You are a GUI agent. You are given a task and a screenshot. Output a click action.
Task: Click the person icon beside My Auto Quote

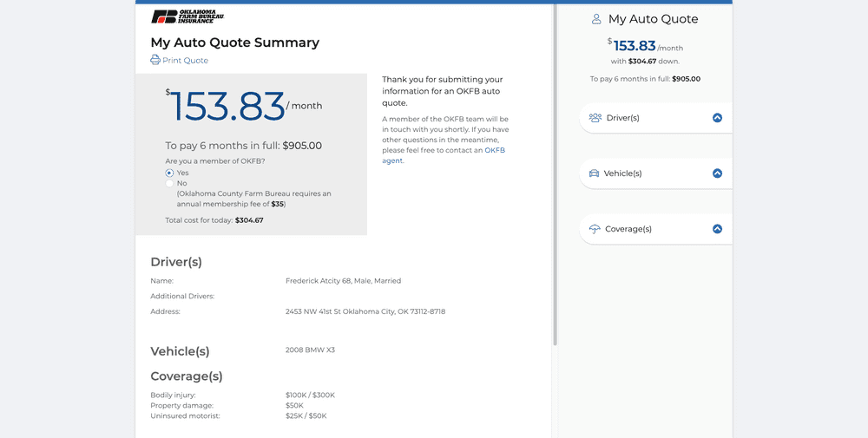click(596, 19)
